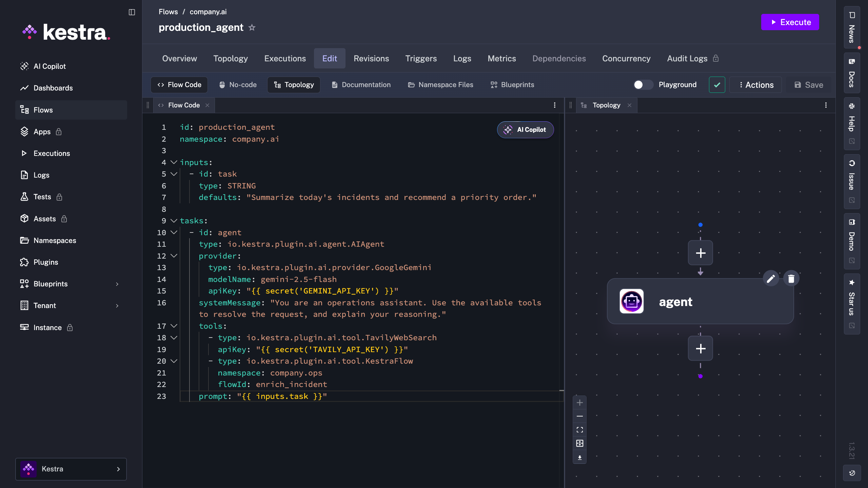Add a task below the agent node
This screenshot has height=488, width=868.
tap(701, 348)
